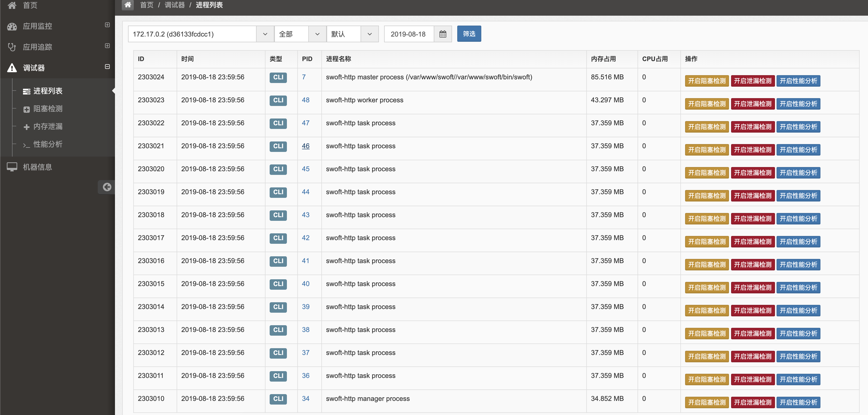This screenshot has width=868, height=415.
Task: Expand the 应用追踪 menu plus toggle
Action: click(x=107, y=46)
